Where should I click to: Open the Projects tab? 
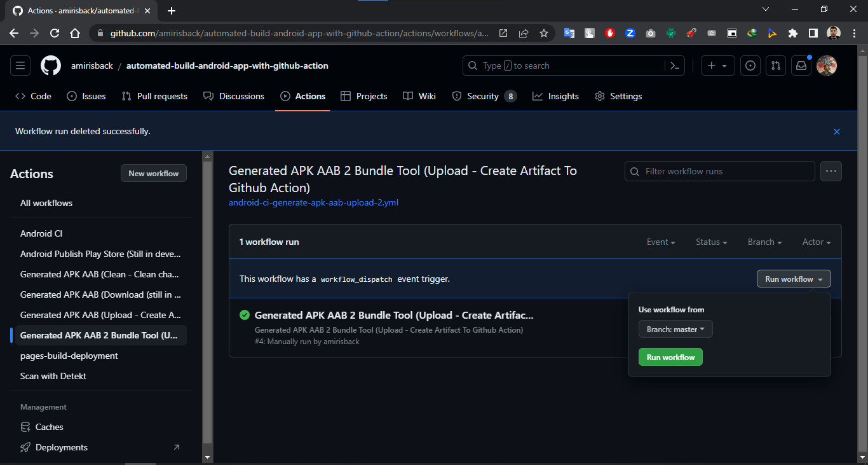[x=364, y=96]
